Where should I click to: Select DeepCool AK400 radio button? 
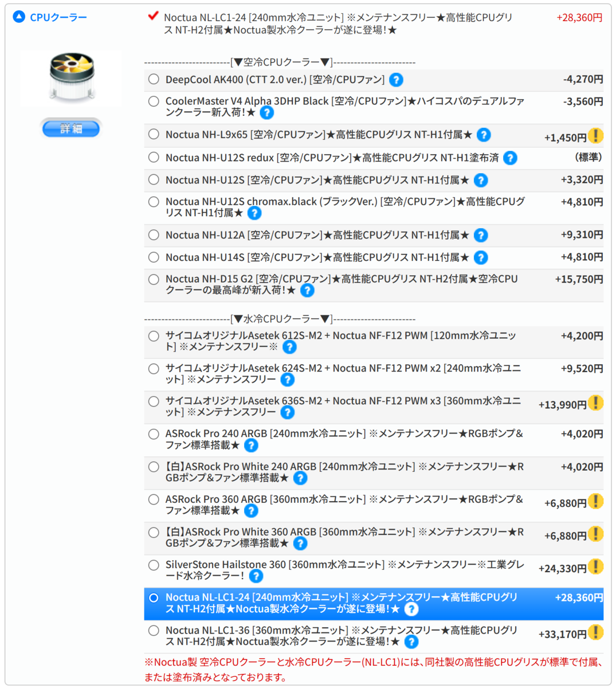click(154, 79)
